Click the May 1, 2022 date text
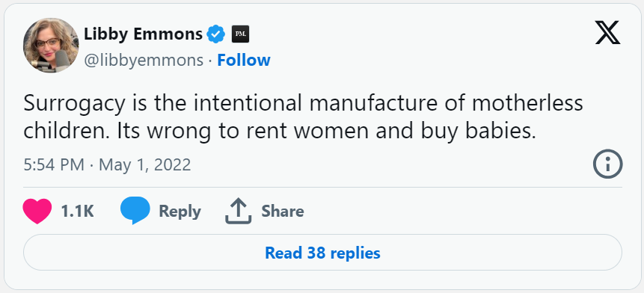644x293 pixels. coord(145,165)
